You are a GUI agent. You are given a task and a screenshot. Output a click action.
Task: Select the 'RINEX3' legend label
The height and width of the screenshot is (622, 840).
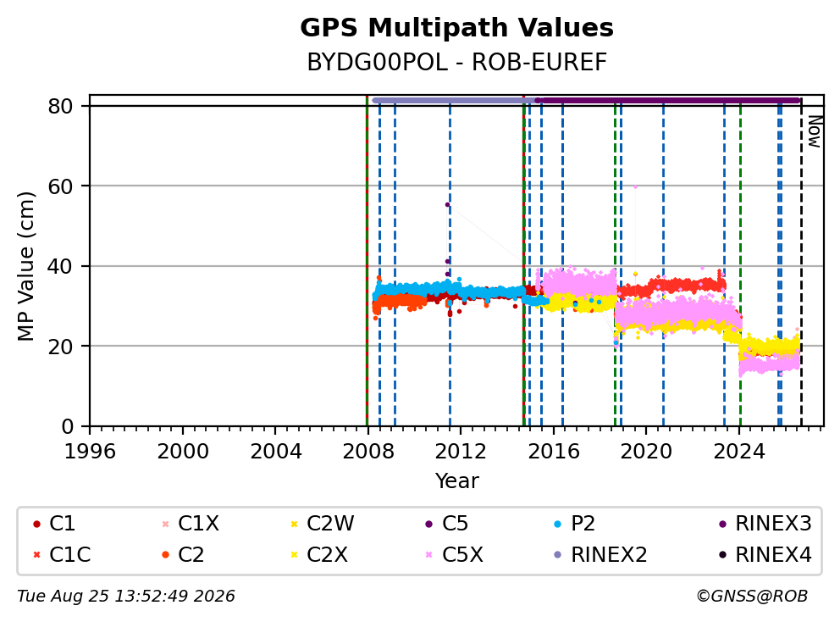(773, 524)
